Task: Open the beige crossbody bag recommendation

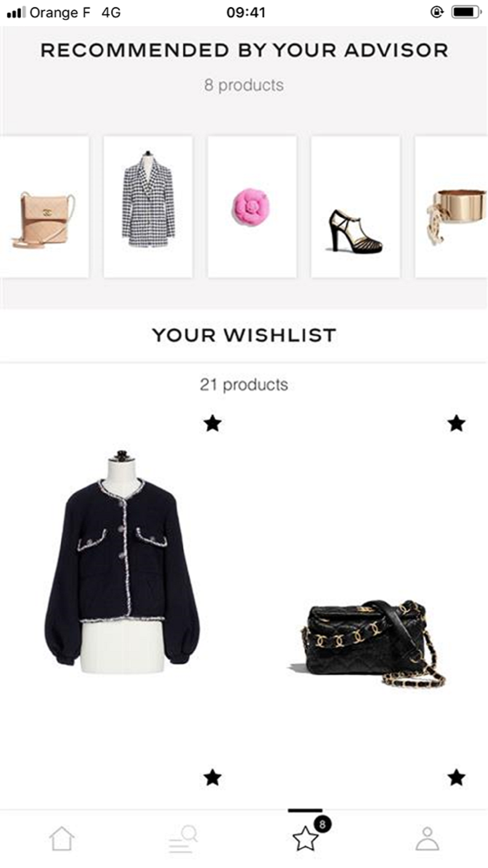Action: (44, 207)
